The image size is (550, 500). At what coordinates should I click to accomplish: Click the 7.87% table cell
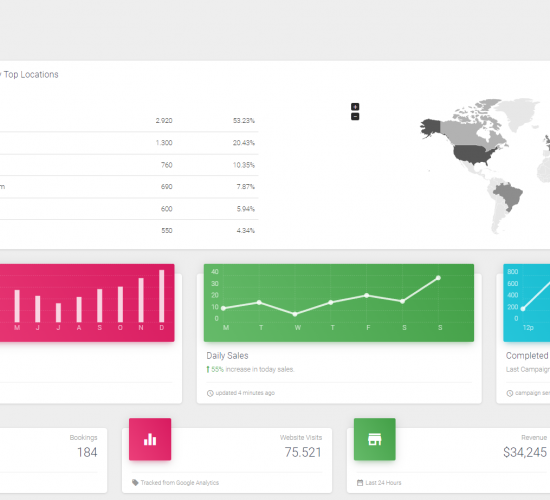click(x=246, y=187)
